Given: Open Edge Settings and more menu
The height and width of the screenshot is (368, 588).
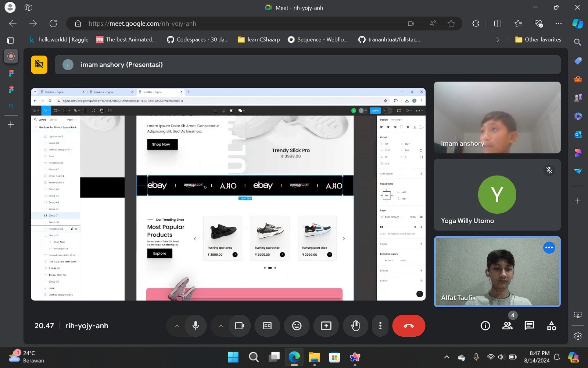Looking at the screenshot, I should [x=559, y=24].
